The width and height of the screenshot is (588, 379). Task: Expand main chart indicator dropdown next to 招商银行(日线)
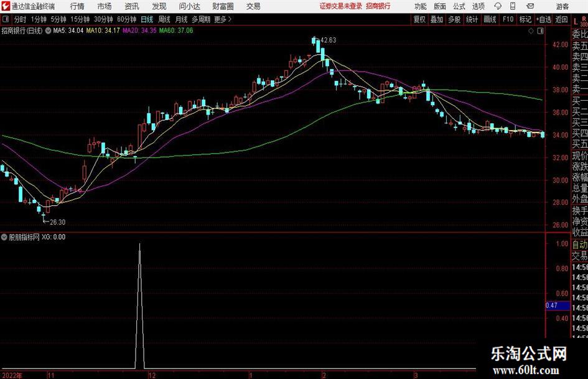click(x=48, y=30)
